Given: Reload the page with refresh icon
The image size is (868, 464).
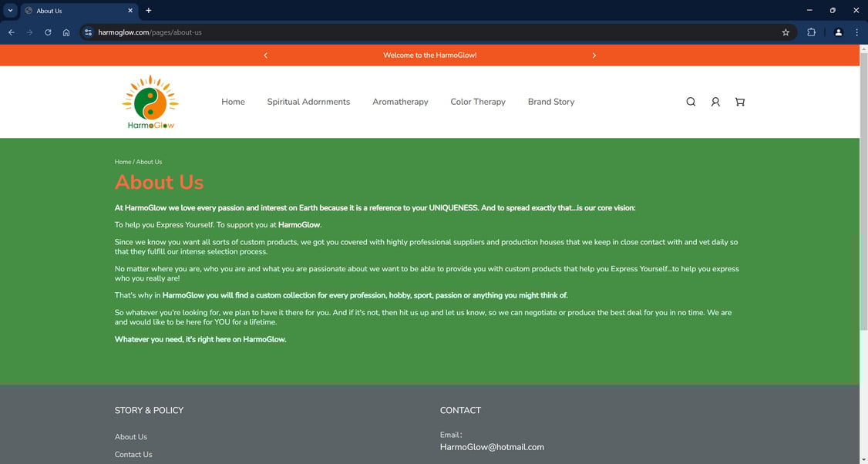Looking at the screenshot, I should [x=48, y=32].
